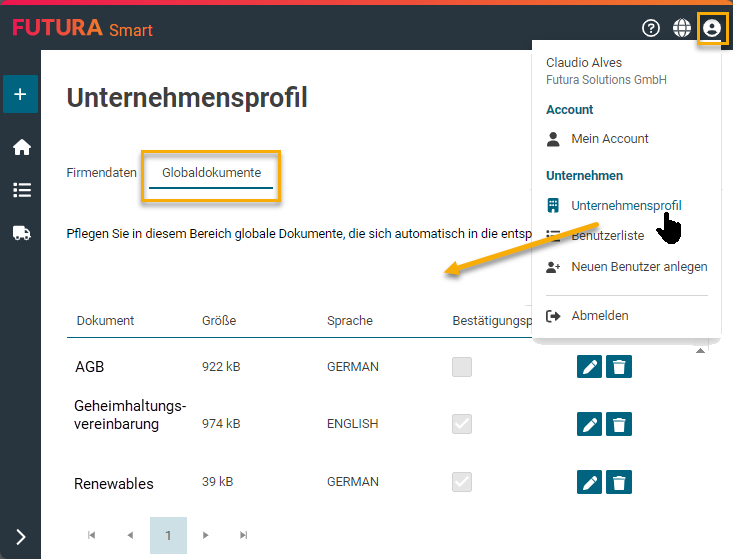This screenshot has height=559, width=733.
Task: Open the user account profile icon
Action: pyautogui.click(x=711, y=28)
